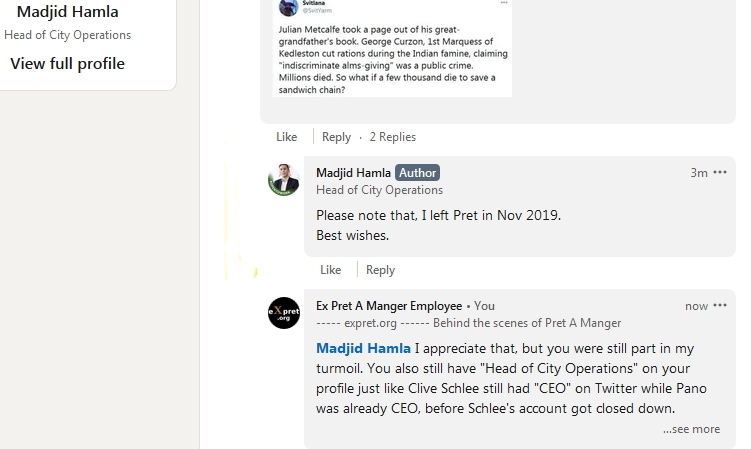The height and width of the screenshot is (449, 751).
Task: Click the Ex Pret avatar logo
Action: (284, 313)
